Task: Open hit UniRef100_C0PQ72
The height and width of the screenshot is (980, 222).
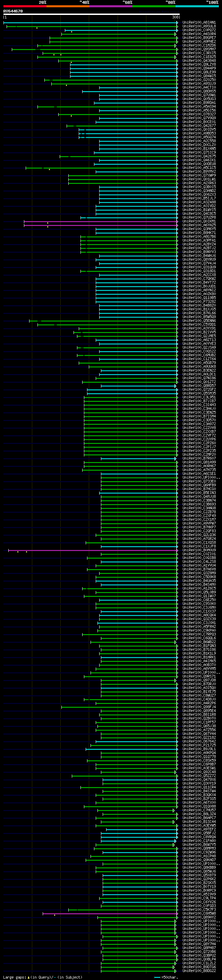Action: tap(199, 30)
